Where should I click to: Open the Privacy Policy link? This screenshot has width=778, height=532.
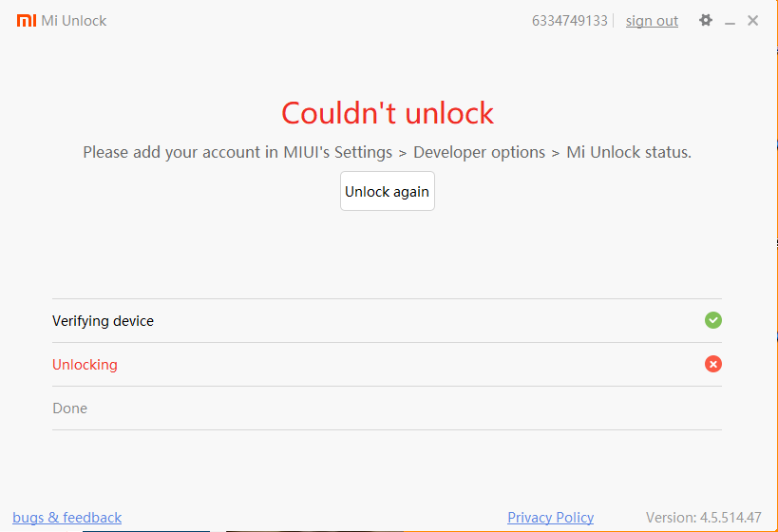pyautogui.click(x=550, y=518)
